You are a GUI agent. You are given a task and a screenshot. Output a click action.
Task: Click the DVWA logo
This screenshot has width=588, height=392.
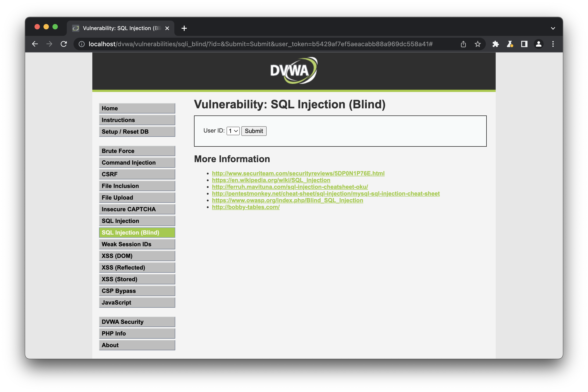[294, 70]
